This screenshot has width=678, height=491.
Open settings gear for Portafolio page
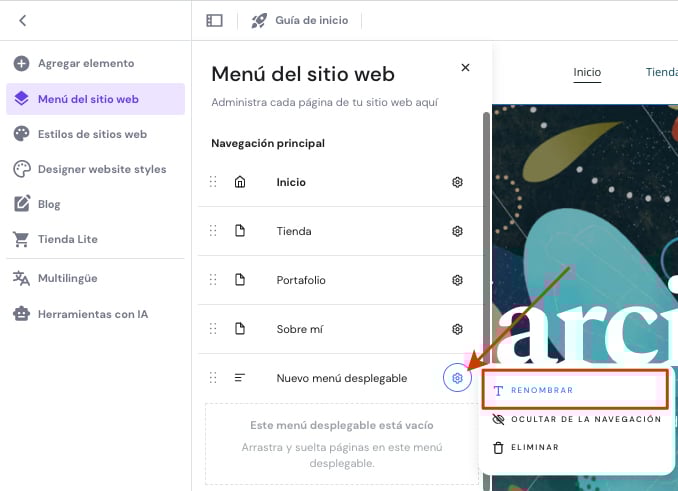pyautogui.click(x=457, y=280)
